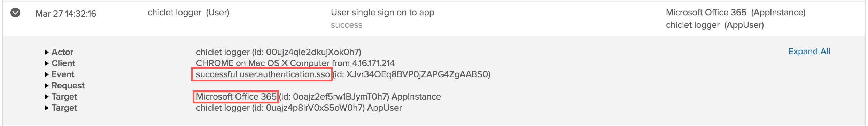Expand the Request disclosure triangle
The height and width of the screenshot is (126, 868).
coord(46,86)
